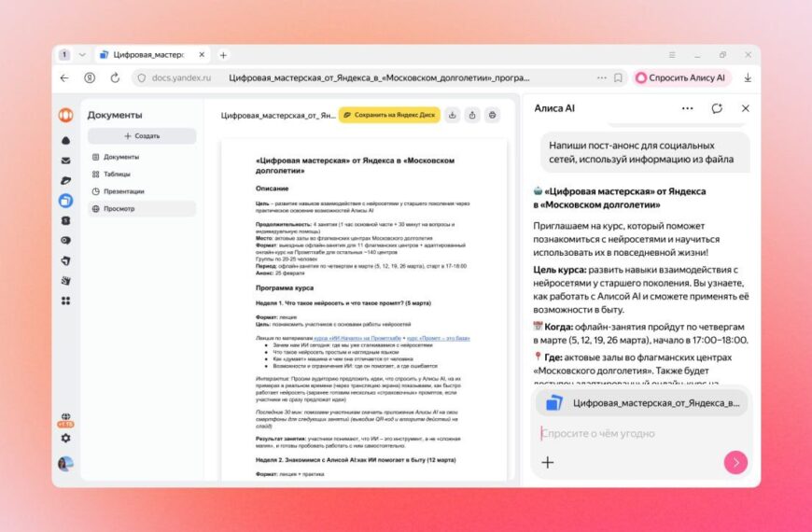Open Алиса AI panel more options menu
Viewport: 812px width, 532px height.
pyautogui.click(x=687, y=108)
